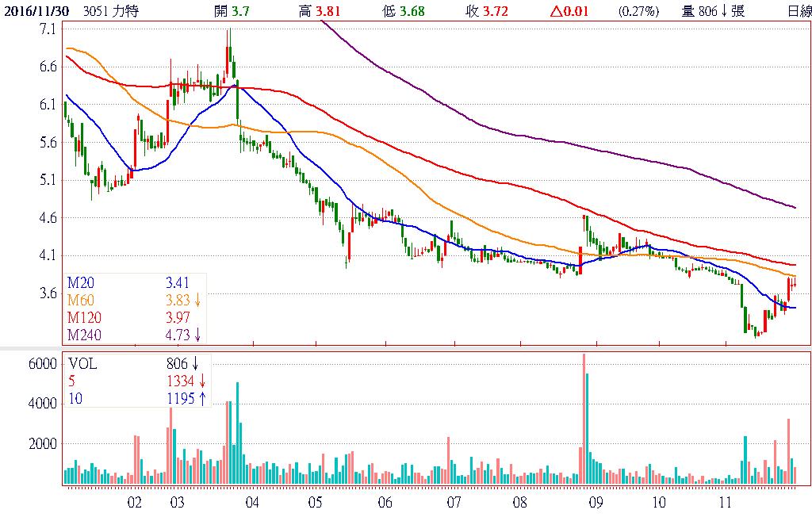The height and width of the screenshot is (525, 812).
Task: Click the down arrow beside M240 value
Action: (197, 335)
